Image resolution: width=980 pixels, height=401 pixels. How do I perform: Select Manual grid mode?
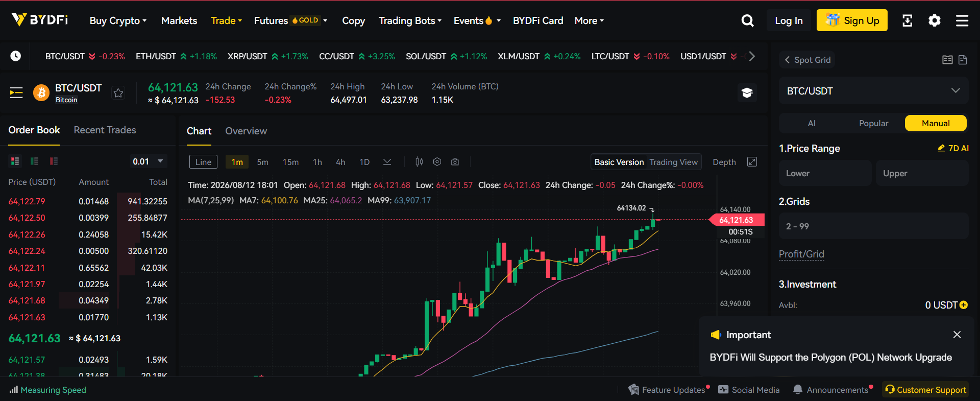coord(936,123)
